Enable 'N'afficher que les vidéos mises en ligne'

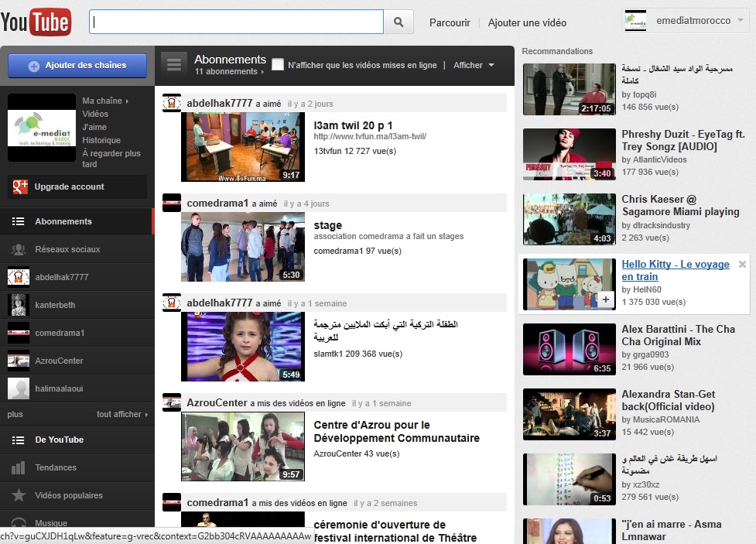point(278,65)
